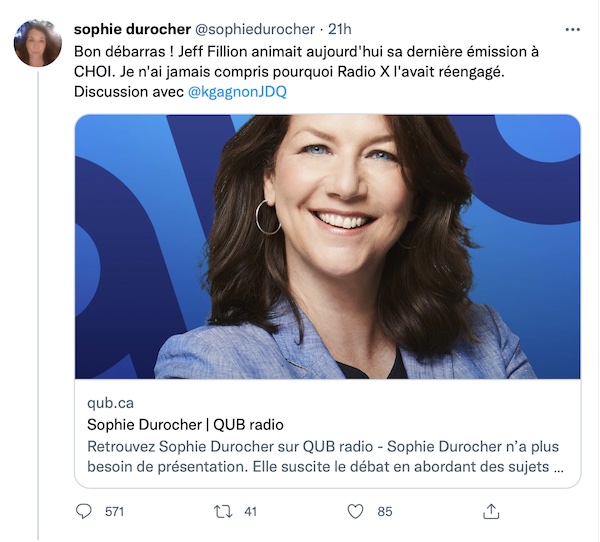600x542 pixels.
Task: Open the @kgagnonJDQ mention link
Action: tap(237, 92)
